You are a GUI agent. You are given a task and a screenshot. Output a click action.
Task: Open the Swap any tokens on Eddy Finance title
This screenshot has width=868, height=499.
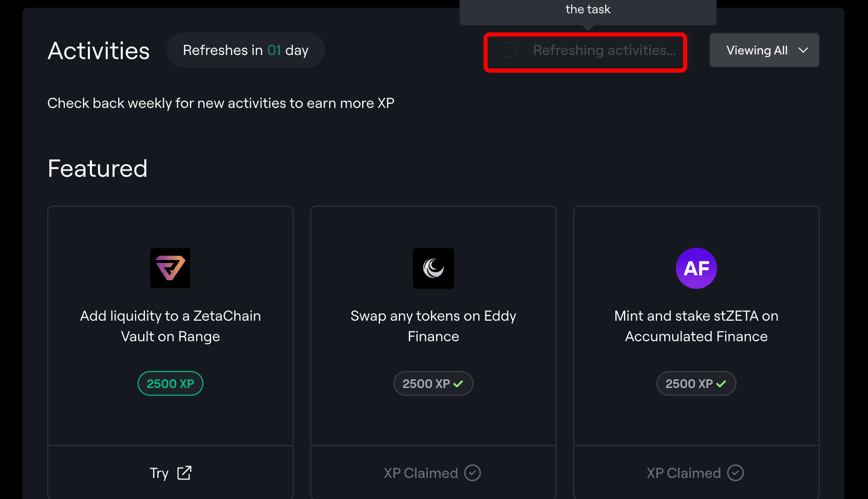point(433,326)
